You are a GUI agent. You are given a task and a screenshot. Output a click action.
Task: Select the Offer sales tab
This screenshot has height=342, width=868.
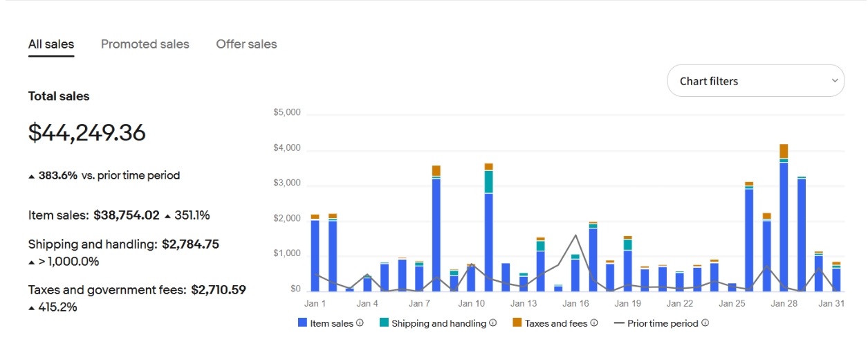pyautogui.click(x=246, y=44)
